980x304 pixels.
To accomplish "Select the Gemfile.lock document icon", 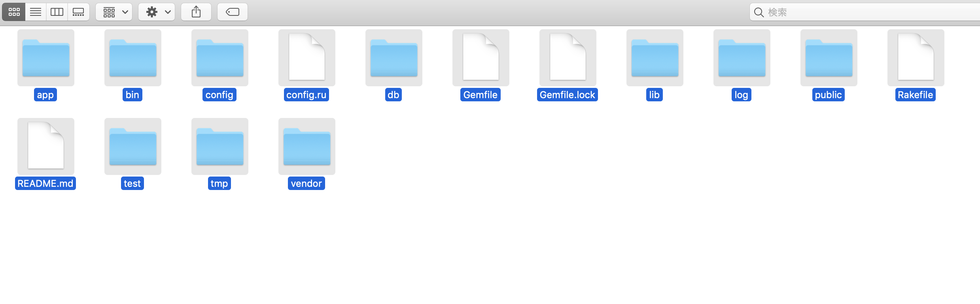I will point(568,58).
